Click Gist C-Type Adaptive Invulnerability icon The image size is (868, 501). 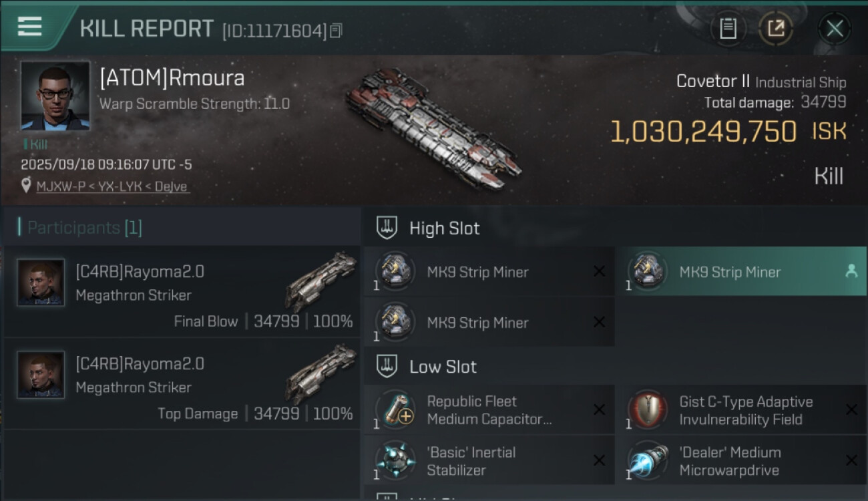(648, 409)
